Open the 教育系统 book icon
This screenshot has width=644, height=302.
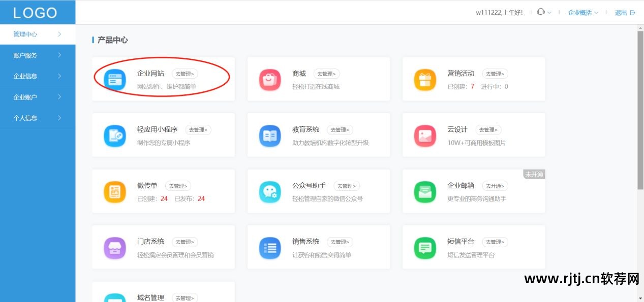pyautogui.click(x=270, y=136)
